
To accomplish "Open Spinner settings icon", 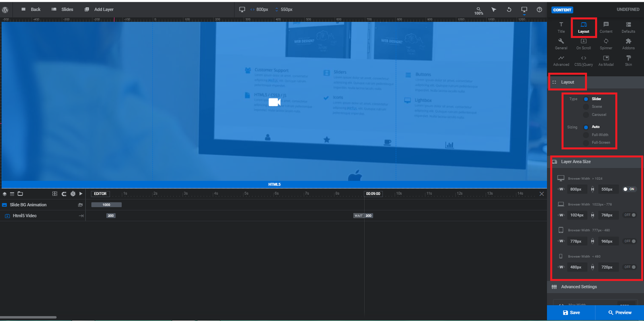I will tap(606, 44).
